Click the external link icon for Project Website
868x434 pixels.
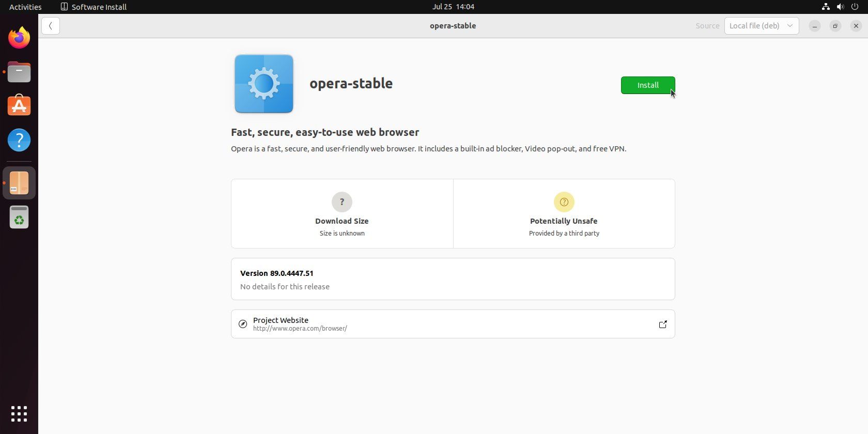(x=663, y=324)
